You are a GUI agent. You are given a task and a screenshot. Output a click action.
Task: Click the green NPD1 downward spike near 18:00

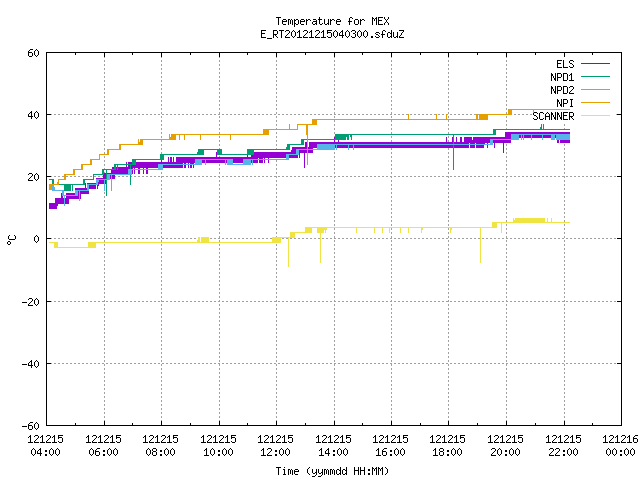tap(453, 152)
